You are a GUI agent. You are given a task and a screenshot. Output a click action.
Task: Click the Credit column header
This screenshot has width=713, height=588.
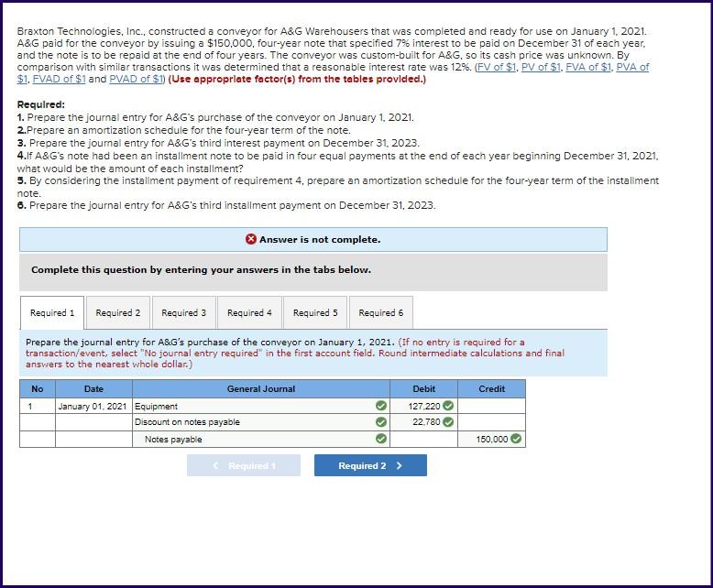(491, 389)
